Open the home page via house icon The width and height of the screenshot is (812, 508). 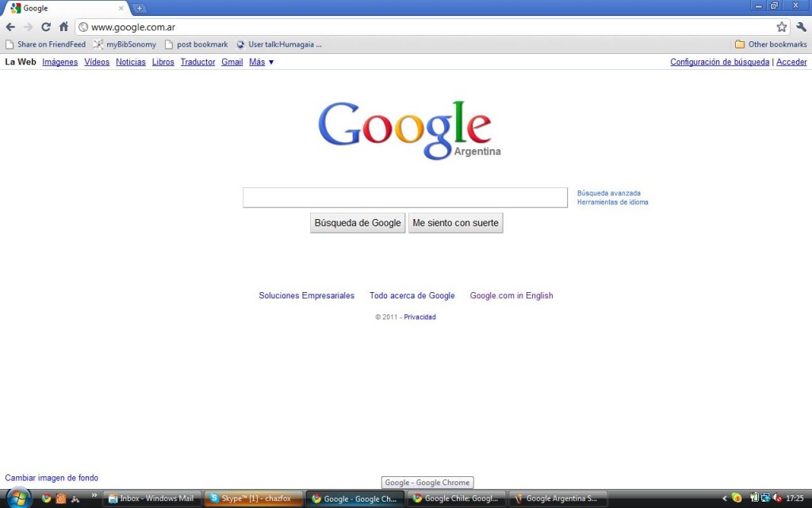click(x=63, y=27)
